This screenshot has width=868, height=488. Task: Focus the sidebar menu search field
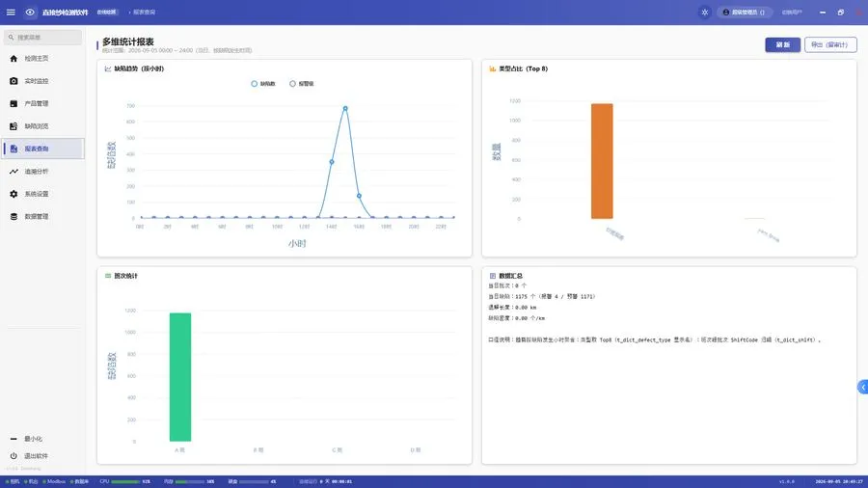(43, 37)
